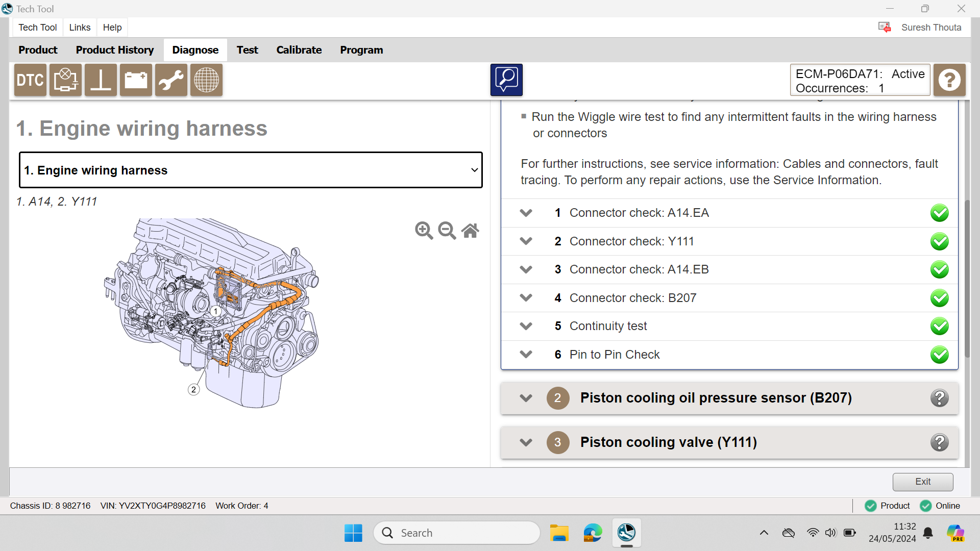Viewport: 980px width, 551px height.
Task: Toggle green check for Pin to Pin Check
Action: point(939,355)
